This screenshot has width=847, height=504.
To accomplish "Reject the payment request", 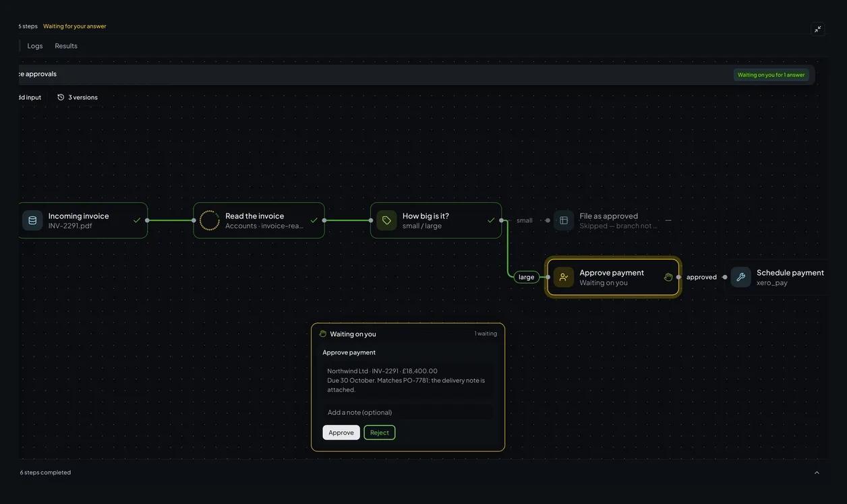I will tap(380, 433).
